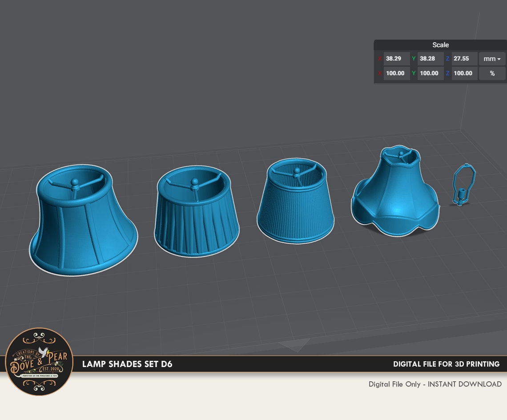Click the Scale panel title bar
507x420 pixels.
tap(440, 45)
